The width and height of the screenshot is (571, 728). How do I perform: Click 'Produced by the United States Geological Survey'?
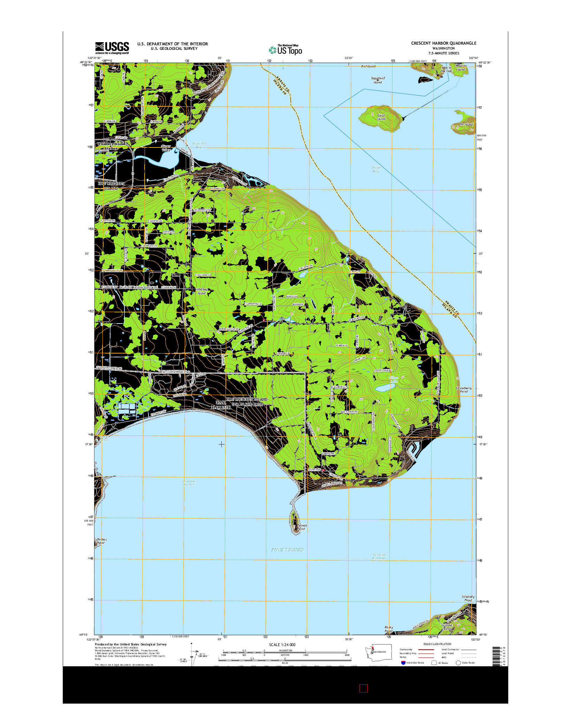[131, 644]
